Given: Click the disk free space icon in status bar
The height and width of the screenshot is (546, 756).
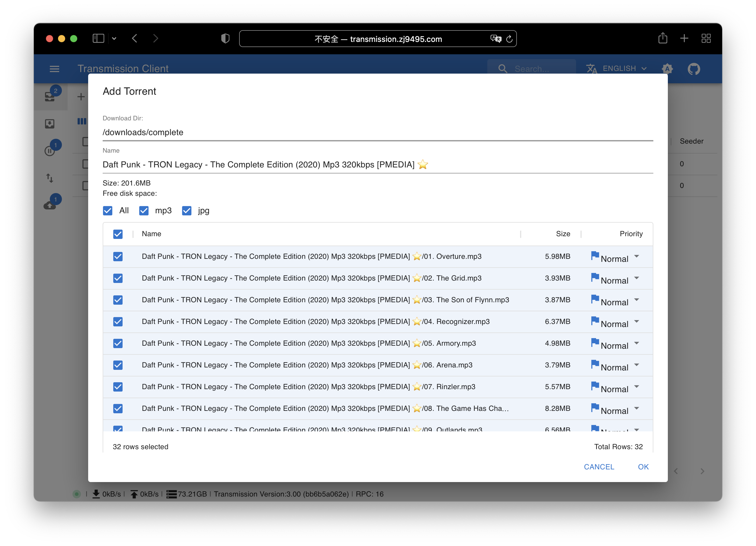Looking at the screenshot, I should (x=171, y=494).
